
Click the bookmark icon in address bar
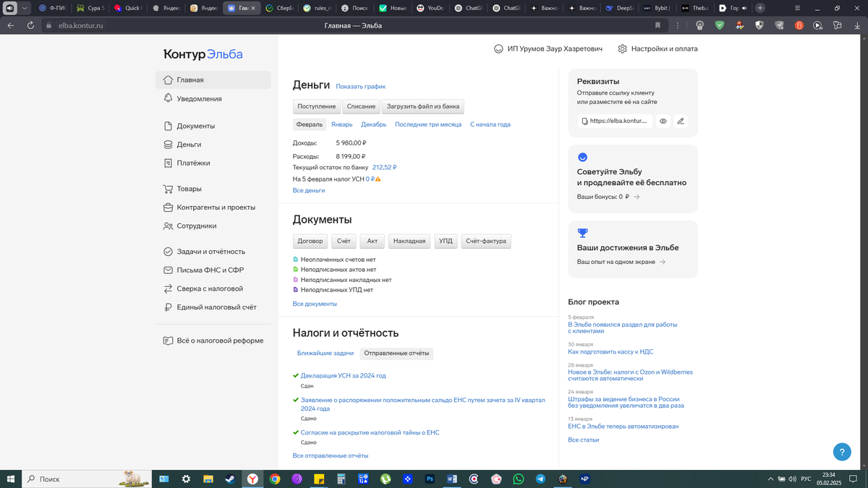[658, 25]
